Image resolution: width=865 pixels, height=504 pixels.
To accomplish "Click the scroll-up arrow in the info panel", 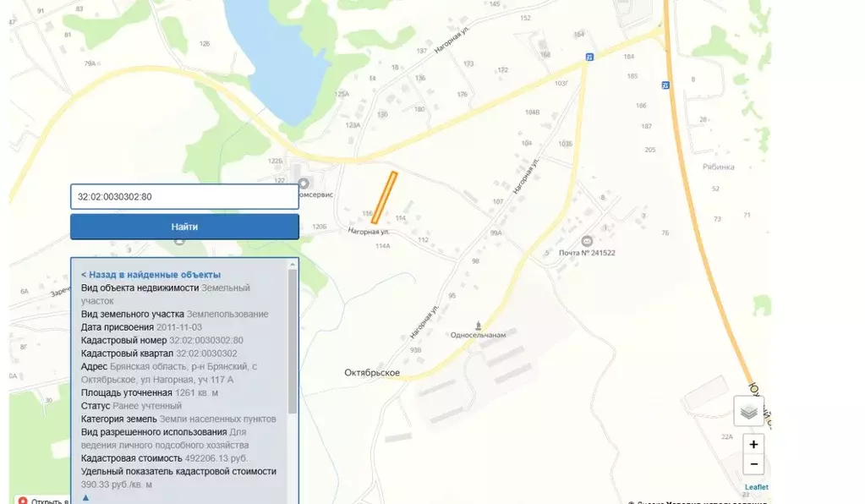I will point(293,265).
